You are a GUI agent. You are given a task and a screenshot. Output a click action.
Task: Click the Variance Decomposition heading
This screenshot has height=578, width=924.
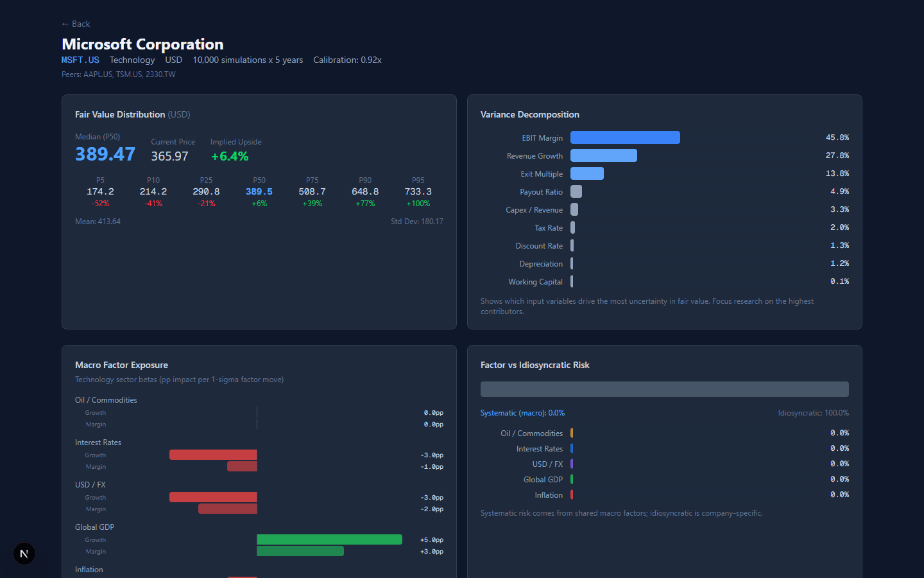tap(530, 114)
